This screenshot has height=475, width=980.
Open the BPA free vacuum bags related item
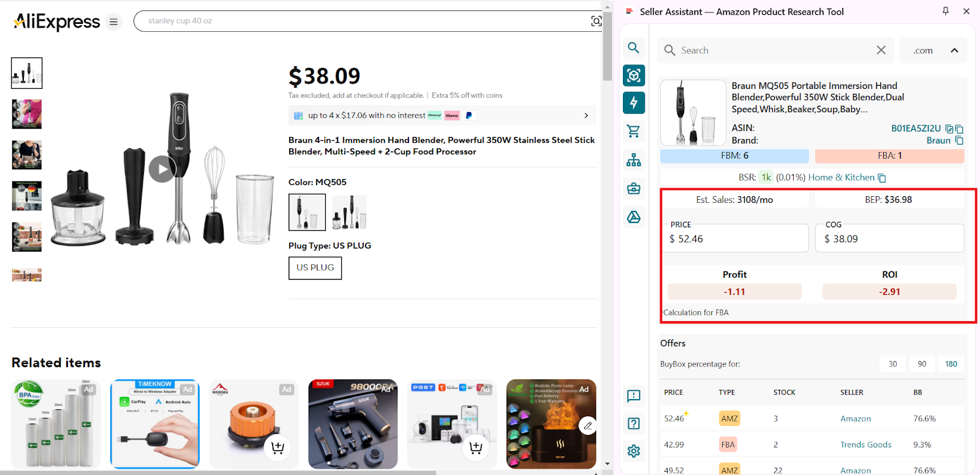[56, 424]
